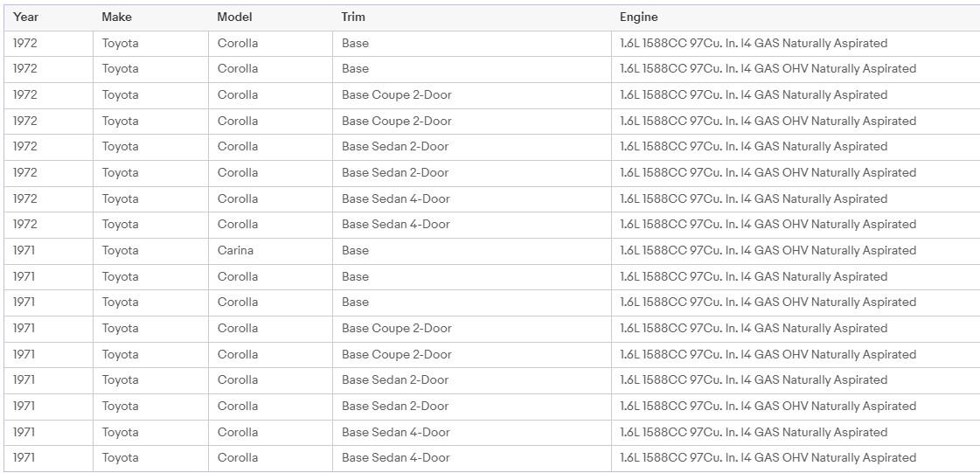Image resolution: width=980 pixels, height=473 pixels.
Task: Select the Base trim cell in Carina row
Action: (x=355, y=251)
